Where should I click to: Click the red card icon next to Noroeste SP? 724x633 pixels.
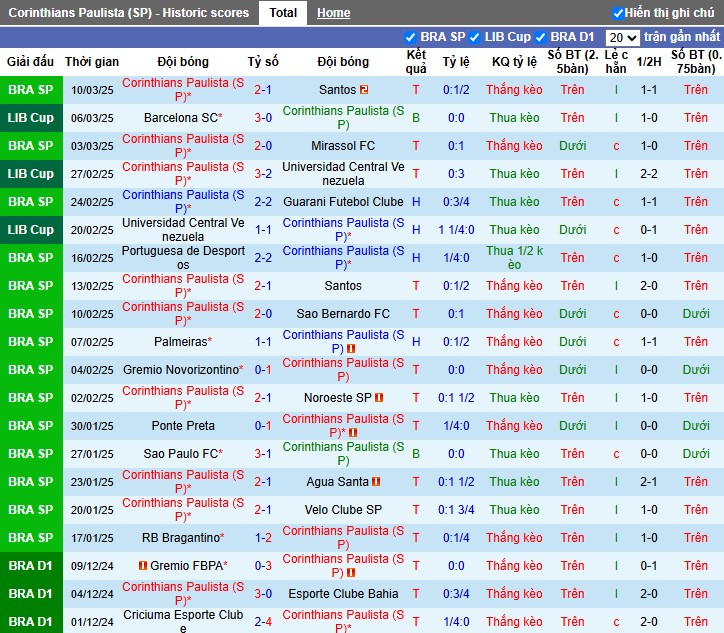click(379, 398)
